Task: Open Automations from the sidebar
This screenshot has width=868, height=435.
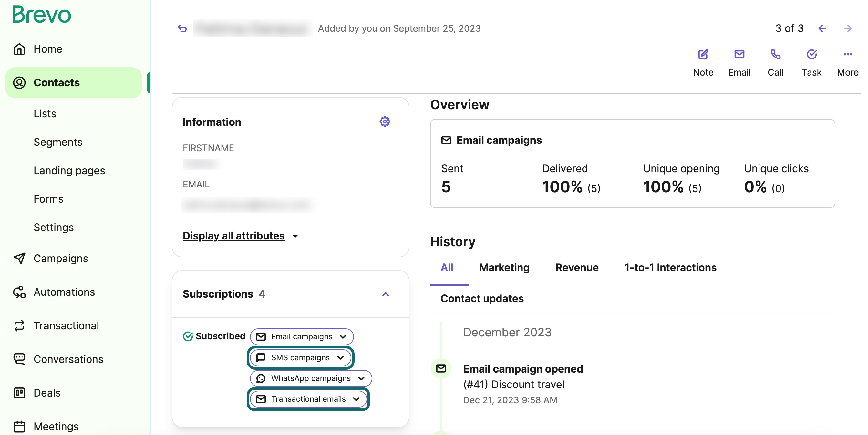Action: click(x=64, y=292)
